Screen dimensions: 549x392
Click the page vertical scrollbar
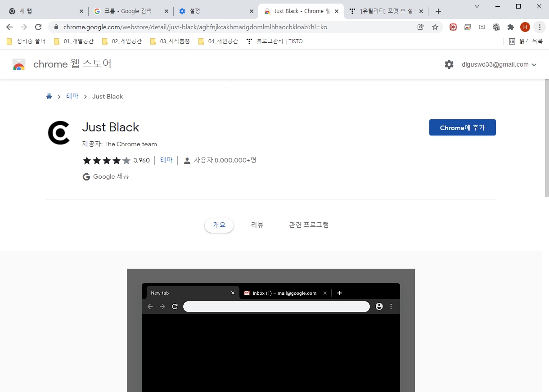tap(546, 138)
